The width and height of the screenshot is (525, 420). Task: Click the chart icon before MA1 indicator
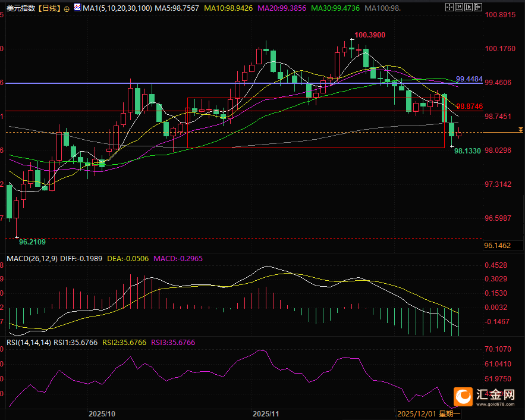(x=77, y=9)
